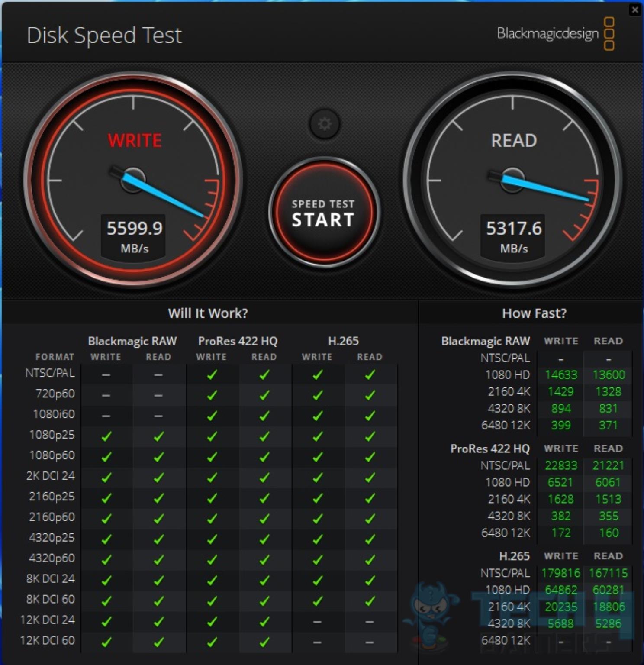Image resolution: width=644 pixels, height=665 pixels.
Task: Click the 382 ProRes 4320 8K write value
Action: click(x=561, y=516)
